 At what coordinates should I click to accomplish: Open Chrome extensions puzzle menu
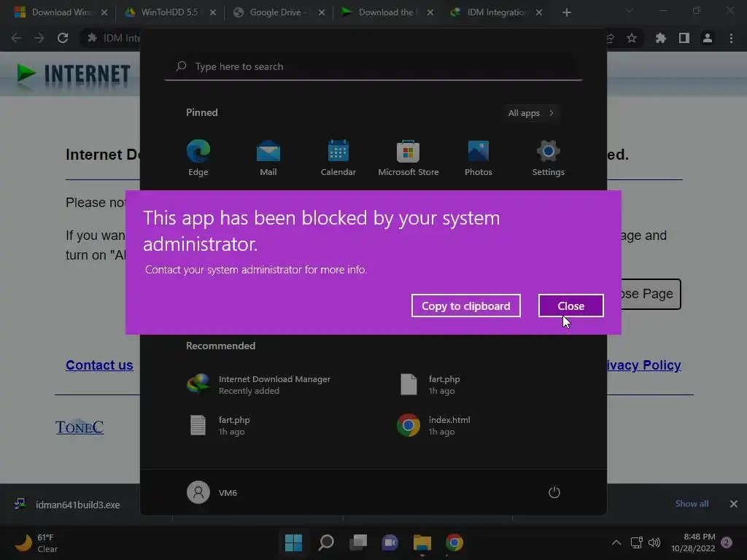click(x=661, y=38)
